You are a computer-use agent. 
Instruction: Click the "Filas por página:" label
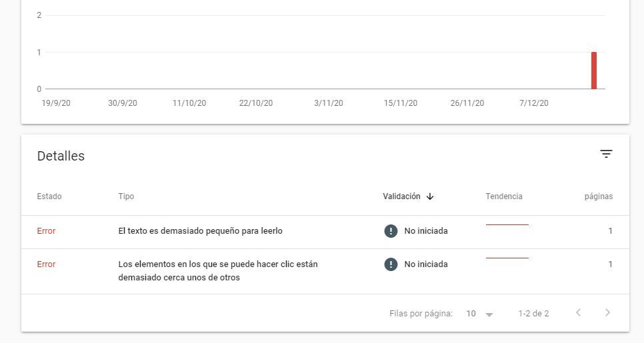[x=421, y=314]
